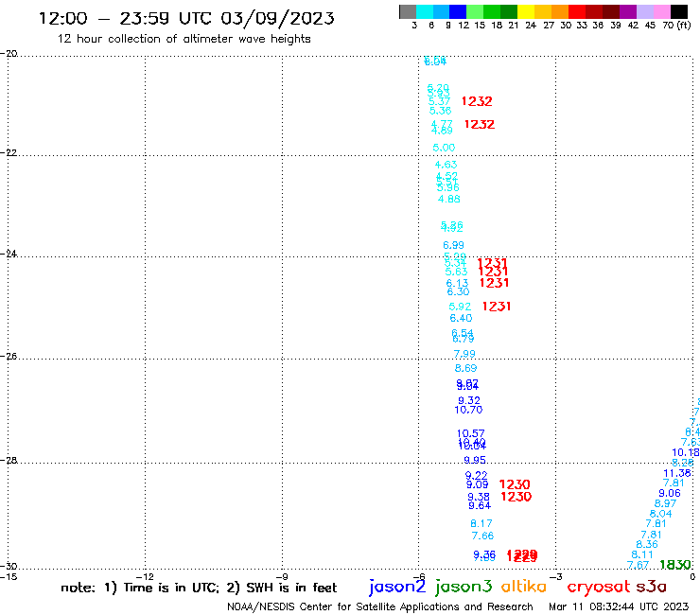Screen dimensions: 700x615
Task: Select the dark blue 12 ft legend swatch
Action: 458,12
